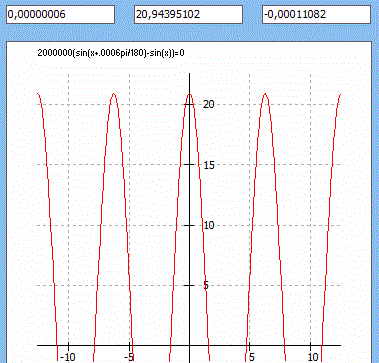The height and width of the screenshot is (363, 379).
Task: Click the origin where both axes cross
Action: pos(189,345)
